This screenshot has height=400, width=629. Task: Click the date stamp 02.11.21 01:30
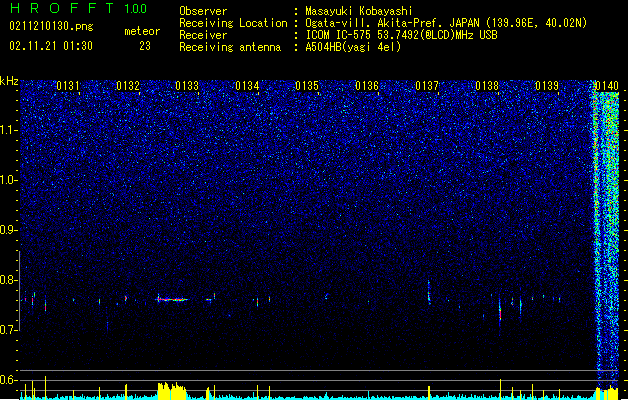tap(51, 46)
